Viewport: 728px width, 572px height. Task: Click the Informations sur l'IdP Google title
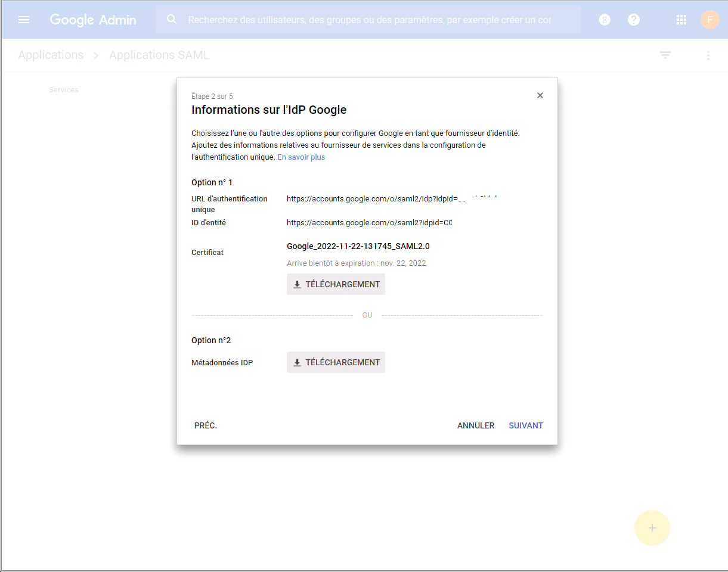coord(269,110)
